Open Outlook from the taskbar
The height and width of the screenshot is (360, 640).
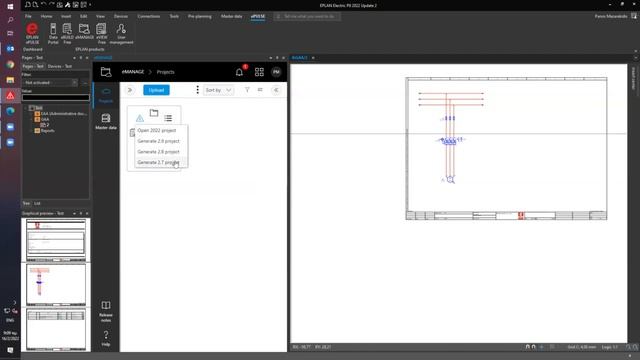pyautogui.click(x=10, y=49)
